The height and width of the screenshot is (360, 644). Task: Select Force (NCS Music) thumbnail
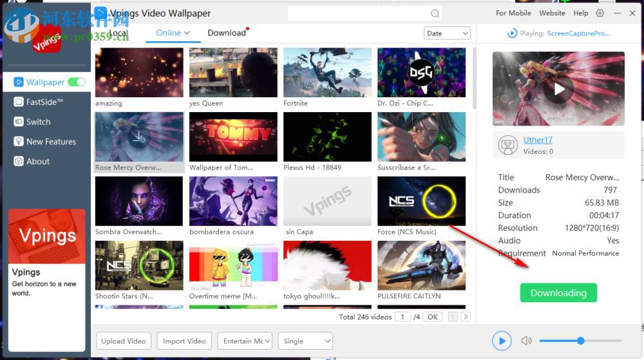(x=421, y=201)
